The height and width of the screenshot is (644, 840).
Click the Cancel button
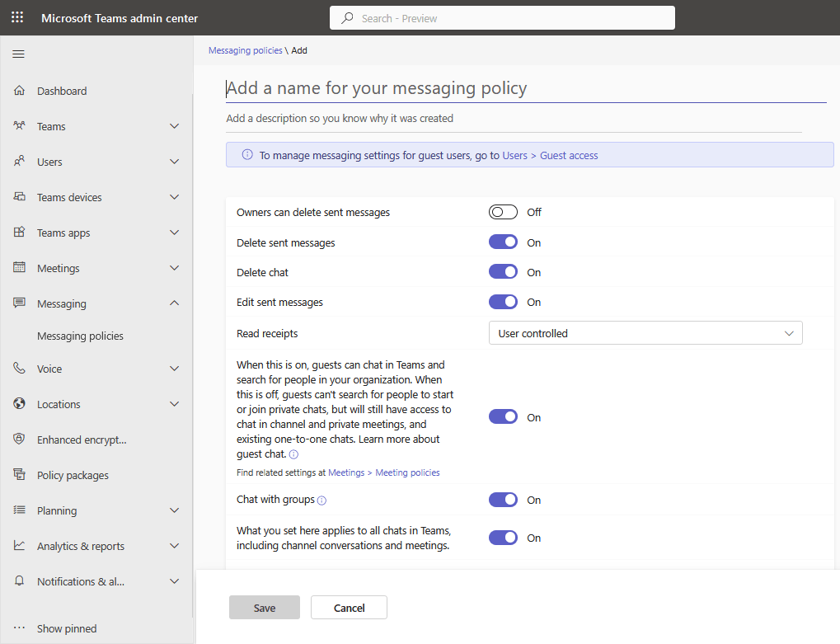click(x=350, y=608)
